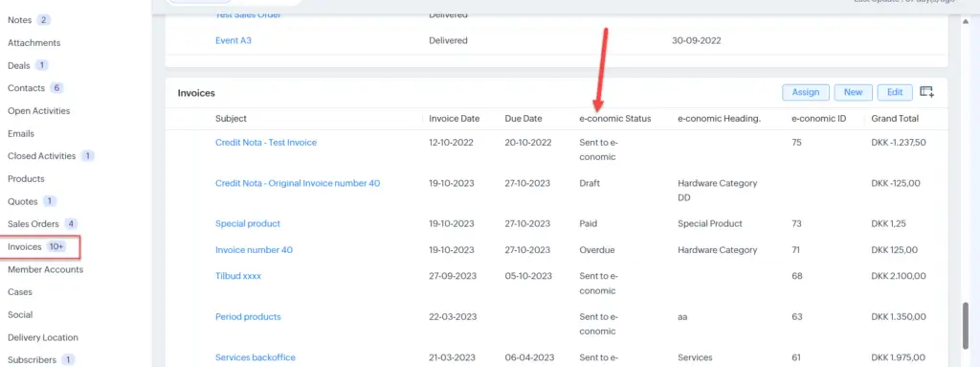Click the Edit button in Invoices

(x=895, y=92)
